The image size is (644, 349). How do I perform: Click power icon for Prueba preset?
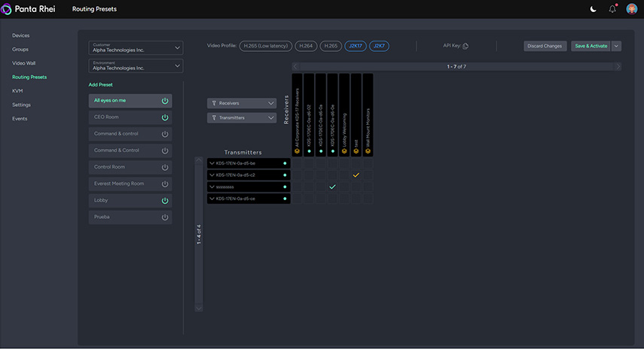pos(165,217)
